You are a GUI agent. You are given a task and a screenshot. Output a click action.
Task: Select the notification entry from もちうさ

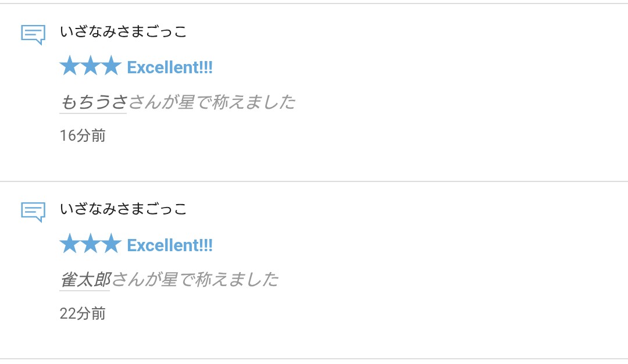point(314,92)
